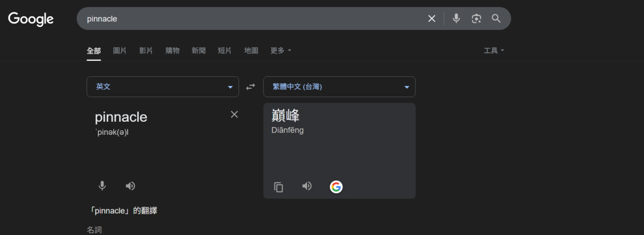Image resolution: width=644 pixels, height=235 pixels.
Task: Open the 短片 tab
Action: [225, 51]
